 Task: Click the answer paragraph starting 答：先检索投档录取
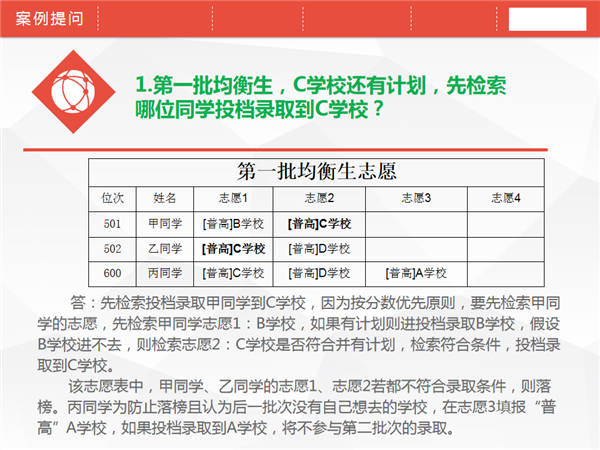click(299, 334)
